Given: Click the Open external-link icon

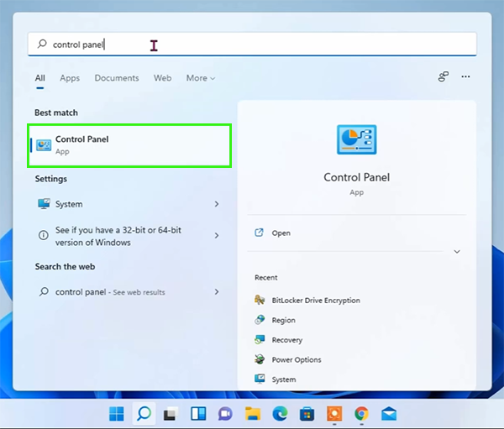Looking at the screenshot, I should (259, 233).
